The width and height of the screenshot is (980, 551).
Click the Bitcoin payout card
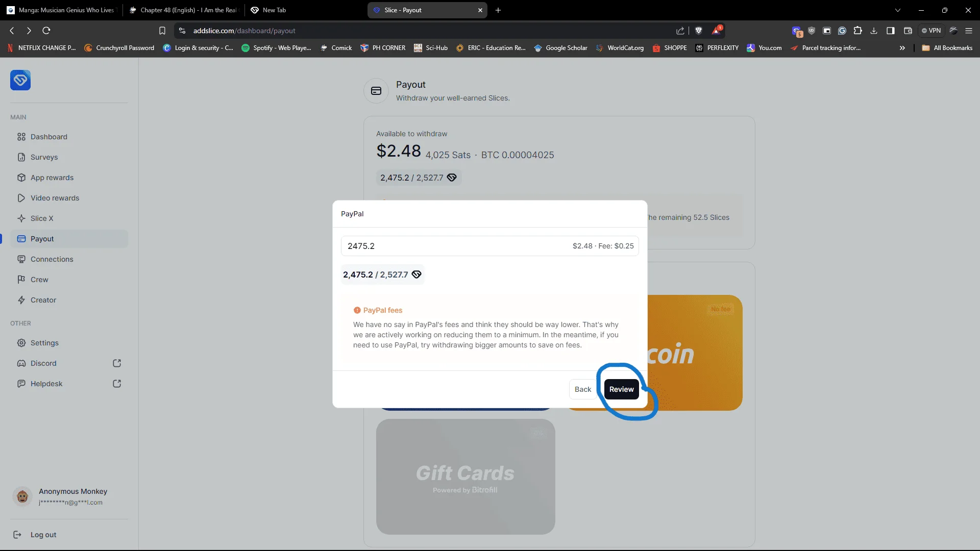click(694, 353)
